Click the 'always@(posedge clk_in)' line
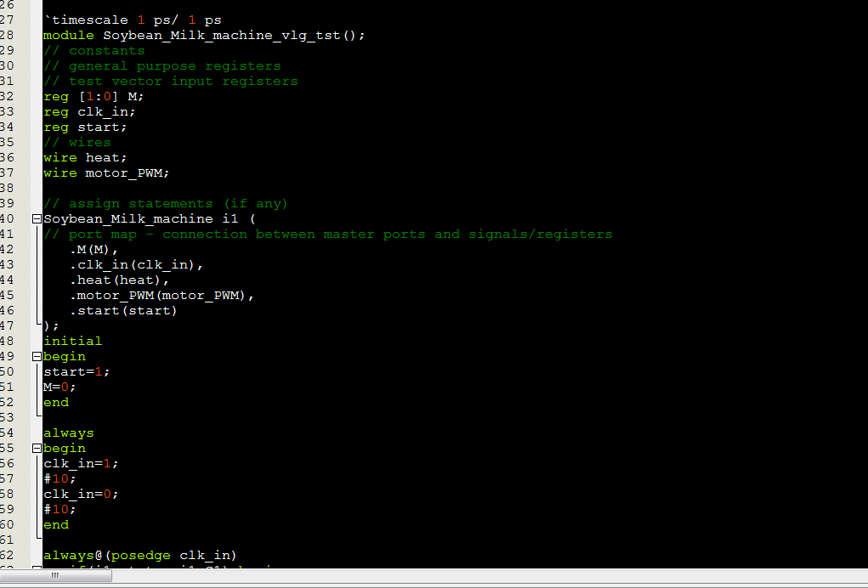The image size is (868, 588). pos(140,556)
